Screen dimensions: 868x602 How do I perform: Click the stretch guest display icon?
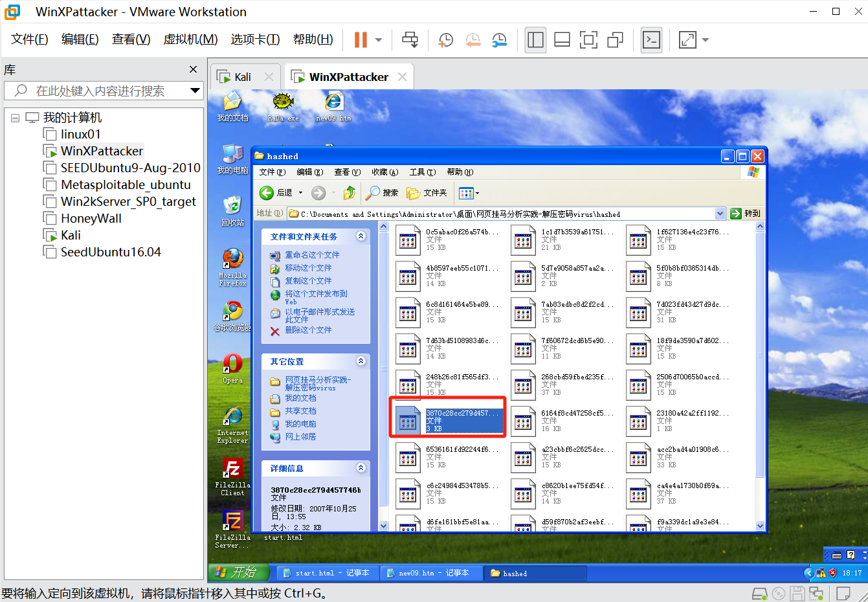[x=687, y=40]
